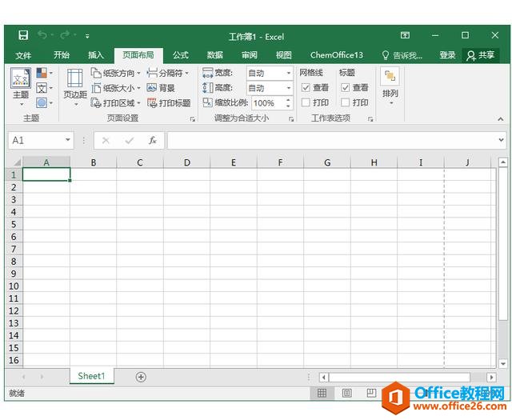Open 纸张方向 (Orientation) dropdown
512x420 pixels.
tap(115, 73)
